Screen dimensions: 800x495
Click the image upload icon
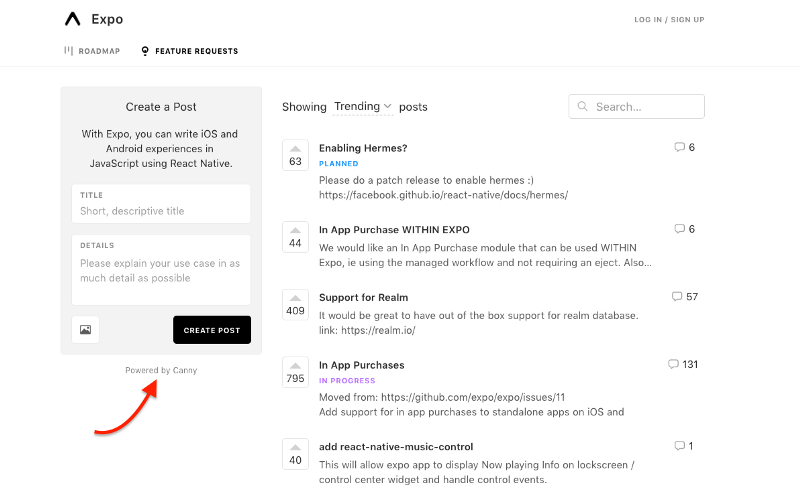click(86, 329)
